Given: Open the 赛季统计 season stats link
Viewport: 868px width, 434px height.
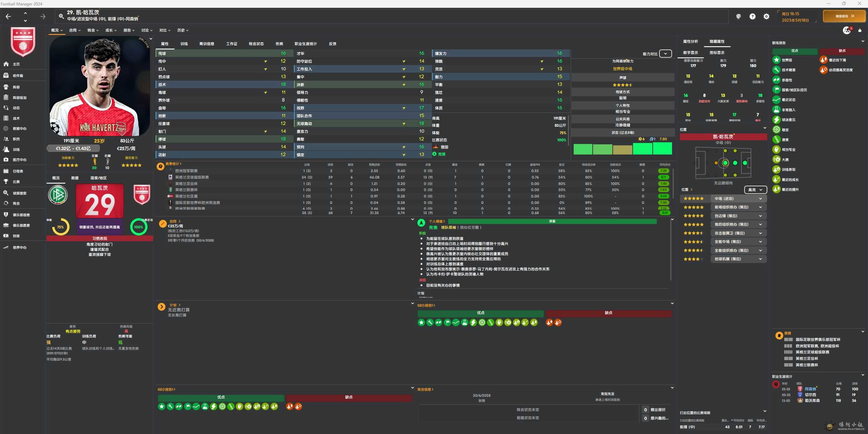Looking at the screenshot, I should click(x=173, y=164).
